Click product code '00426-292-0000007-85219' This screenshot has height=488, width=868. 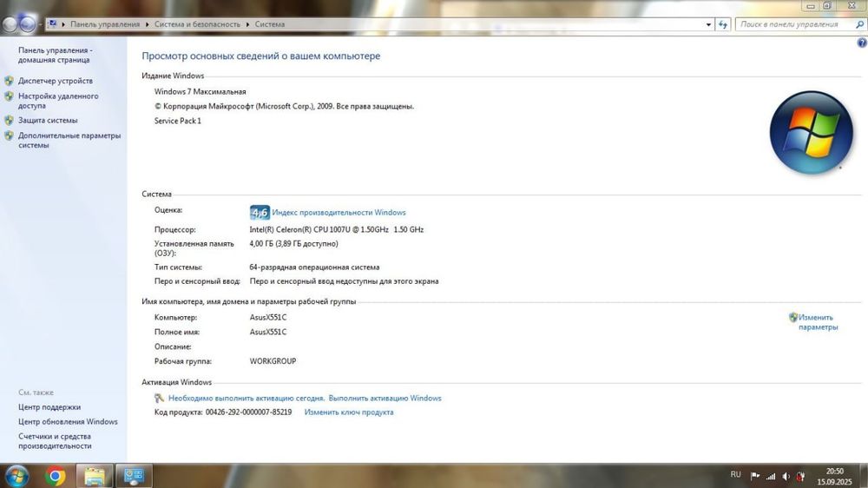(248, 412)
